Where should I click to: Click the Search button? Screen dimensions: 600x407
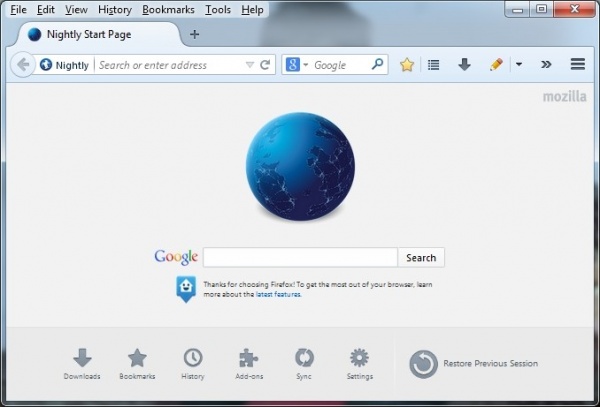[421, 257]
